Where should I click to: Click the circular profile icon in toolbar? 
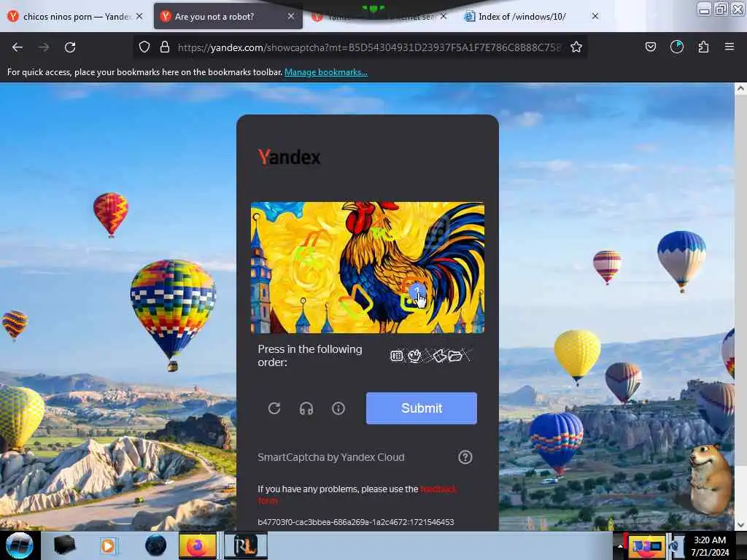click(677, 47)
